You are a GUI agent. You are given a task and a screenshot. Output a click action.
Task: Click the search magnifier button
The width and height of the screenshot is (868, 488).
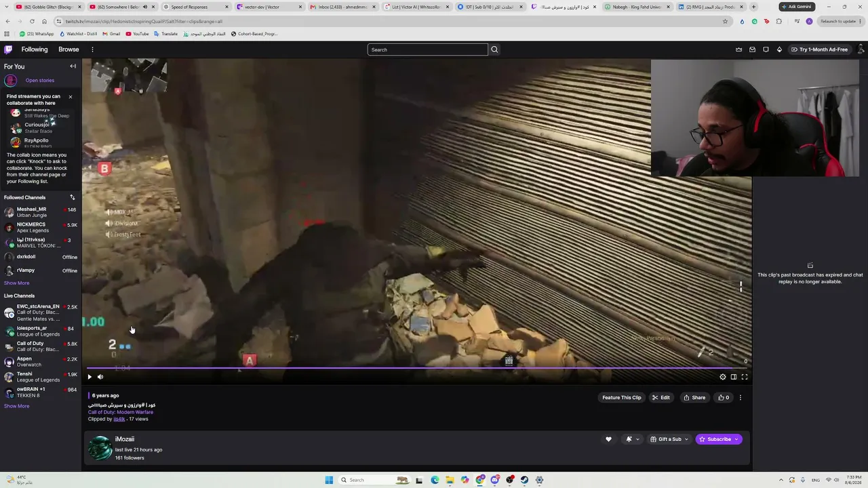[494, 49]
